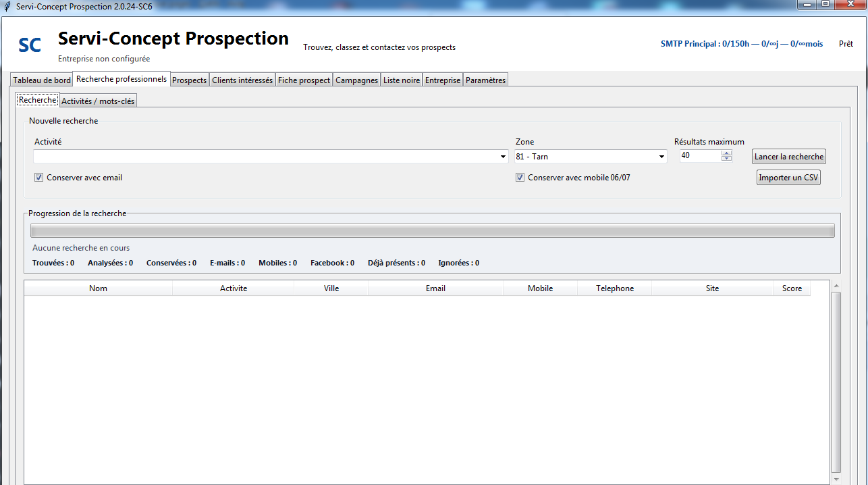Click the Servi-Concept Prospection heading

click(x=173, y=39)
